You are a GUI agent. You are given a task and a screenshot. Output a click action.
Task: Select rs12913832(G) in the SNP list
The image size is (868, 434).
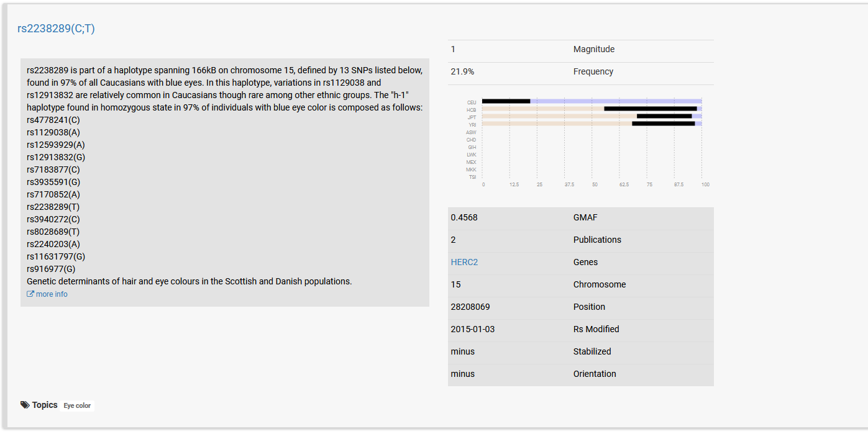point(56,157)
